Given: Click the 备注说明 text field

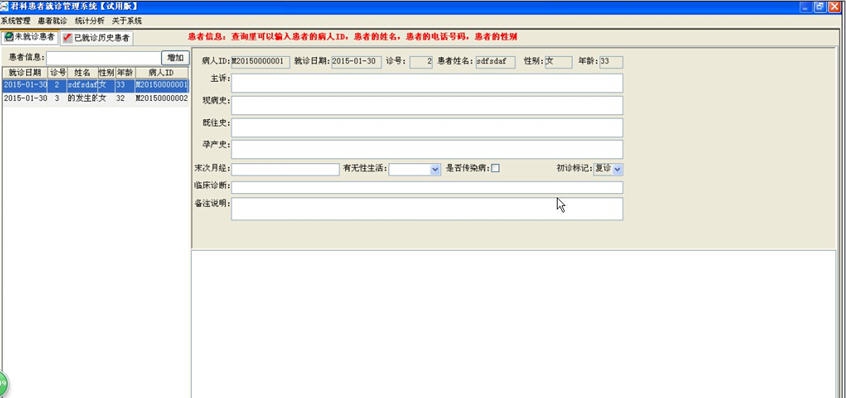Looking at the screenshot, I should click(427, 209).
